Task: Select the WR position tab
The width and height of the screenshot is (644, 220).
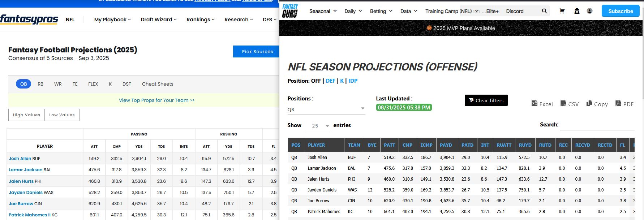Action: (58, 84)
